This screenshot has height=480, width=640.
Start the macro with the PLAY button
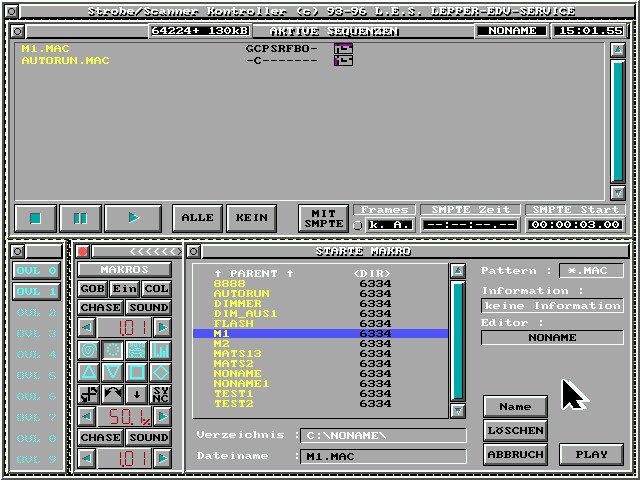coord(591,454)
